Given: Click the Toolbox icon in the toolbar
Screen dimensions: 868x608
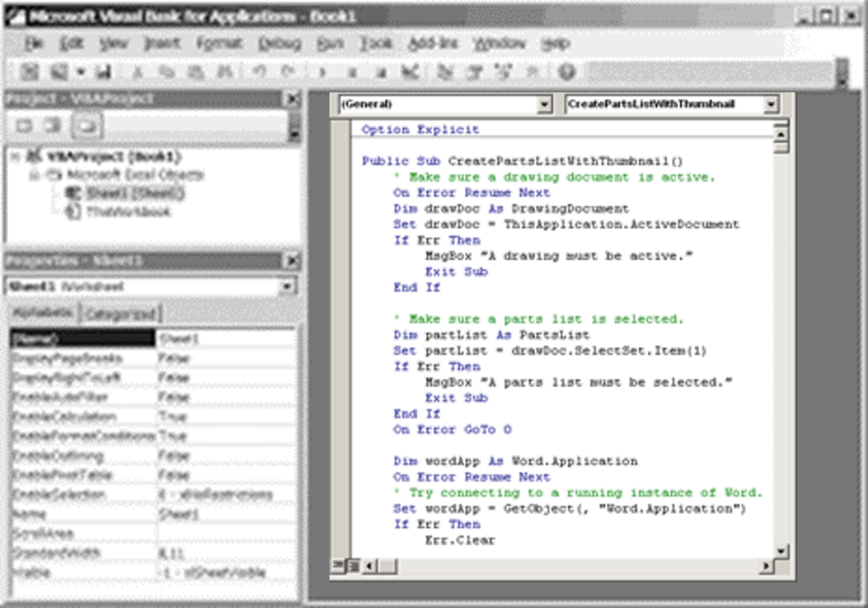Looking at the screenshot, I should click(x=532, y=72).
